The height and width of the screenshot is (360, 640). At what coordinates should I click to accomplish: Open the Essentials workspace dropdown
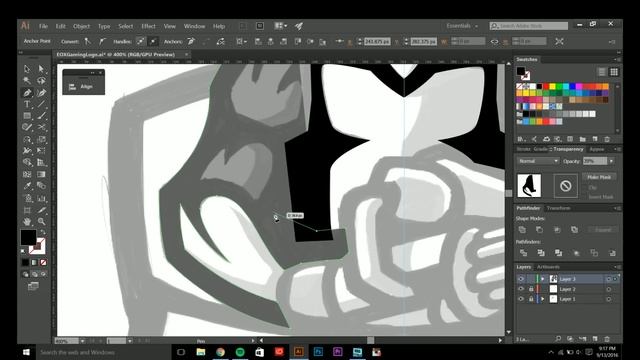[x=462, y=26]
